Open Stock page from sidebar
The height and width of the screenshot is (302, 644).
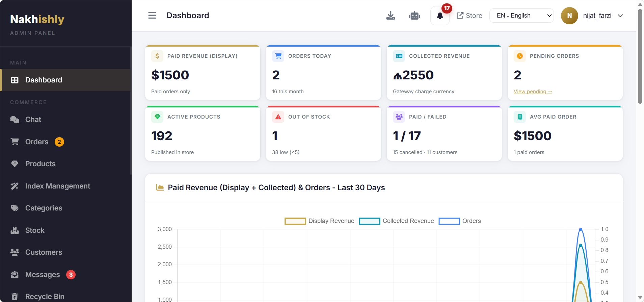[66, 230]
